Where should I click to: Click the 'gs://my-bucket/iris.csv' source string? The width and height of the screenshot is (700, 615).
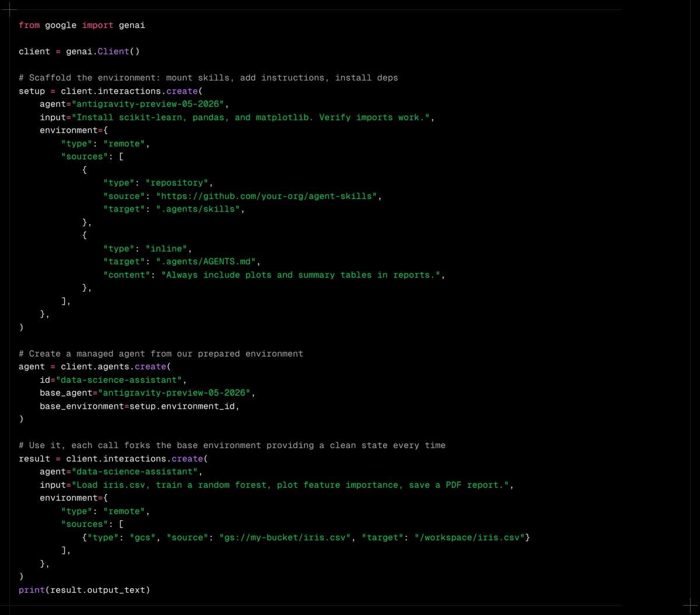click(285, 537)
